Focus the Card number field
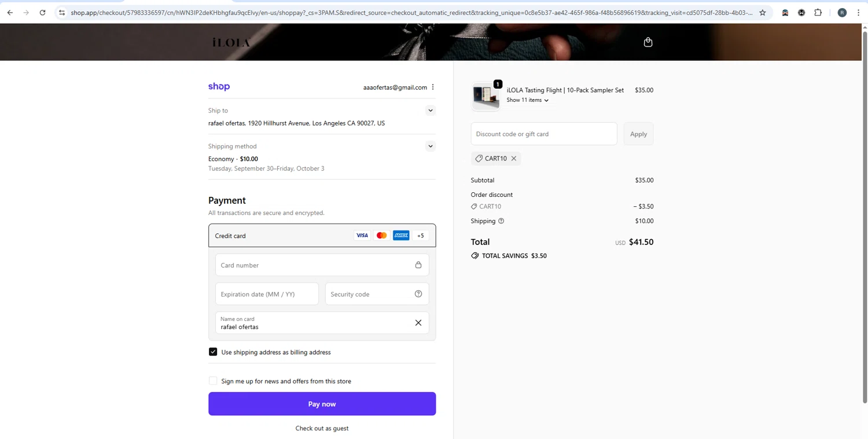This screenshot has width=868, height=439. (322, 265)
